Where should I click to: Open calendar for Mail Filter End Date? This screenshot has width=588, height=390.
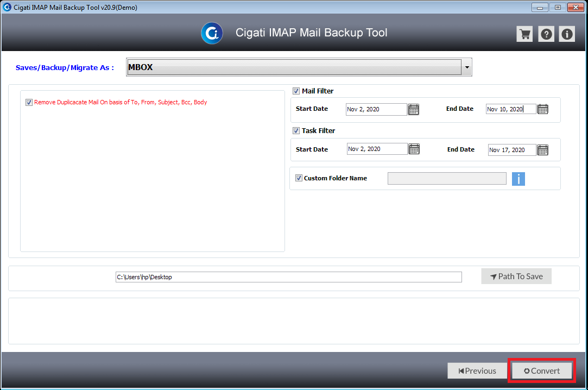[542, 109]
